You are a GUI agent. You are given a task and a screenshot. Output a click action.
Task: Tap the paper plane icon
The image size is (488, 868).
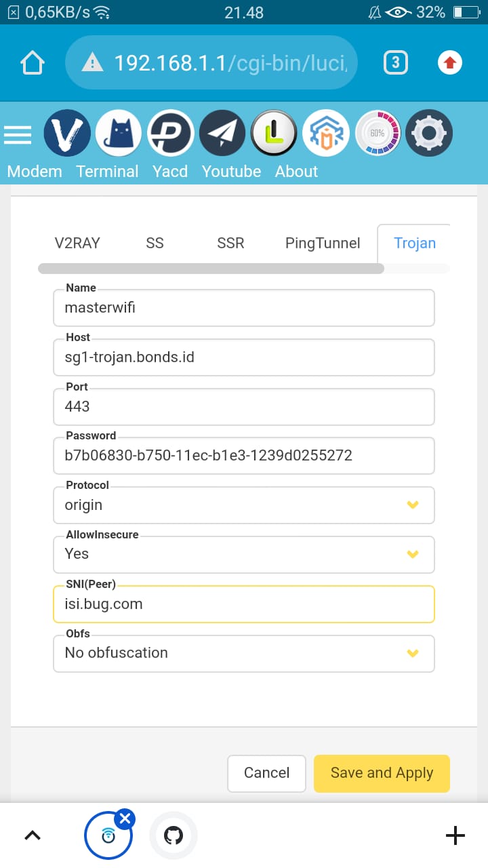click(222, 134)
